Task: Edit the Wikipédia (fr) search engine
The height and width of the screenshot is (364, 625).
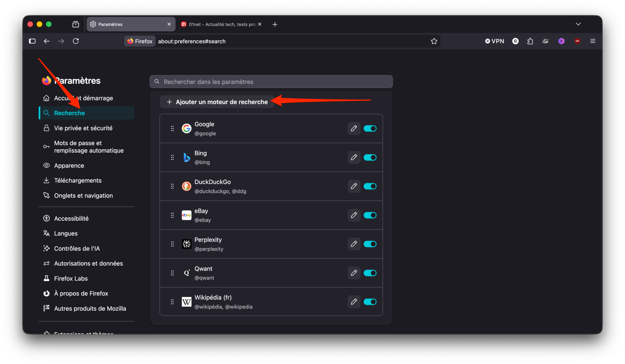Action: click(354, 302)
